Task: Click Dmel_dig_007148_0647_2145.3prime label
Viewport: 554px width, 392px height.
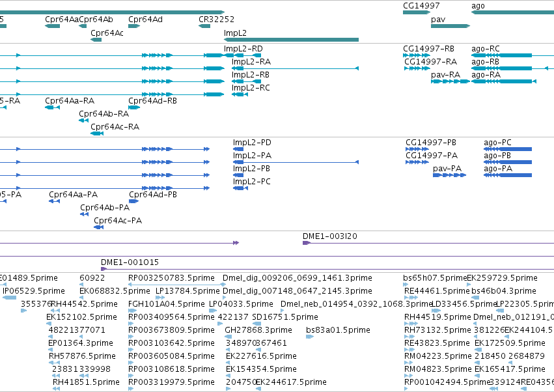Action: point(298,291)
